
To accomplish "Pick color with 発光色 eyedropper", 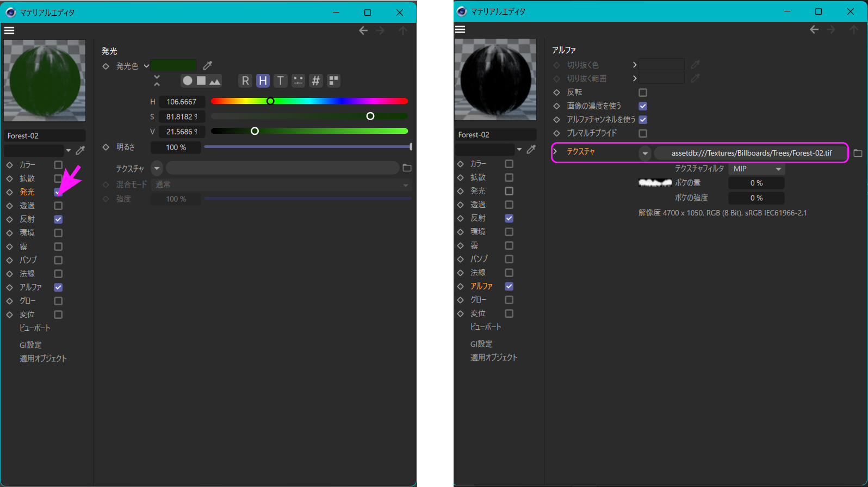I will click(207, 66).
